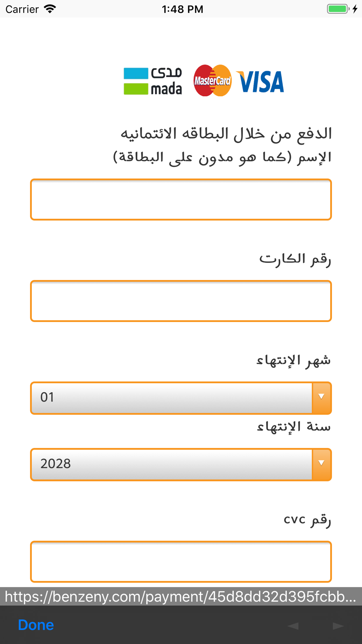
Task: Tap the MasterCard logo
Action: coord(212,80)
